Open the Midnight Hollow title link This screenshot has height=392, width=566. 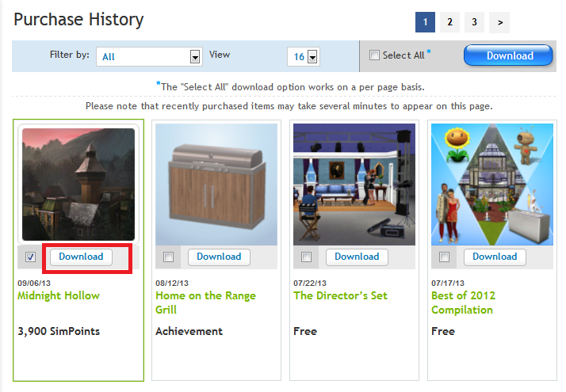tap(59, 295)
